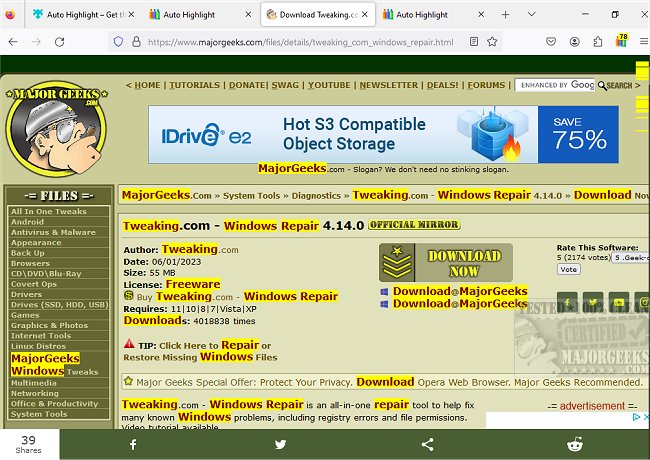This screenshot has width=650, height=460.
Task: Expand the list all tabs chevron
Action: coord(531,15)
